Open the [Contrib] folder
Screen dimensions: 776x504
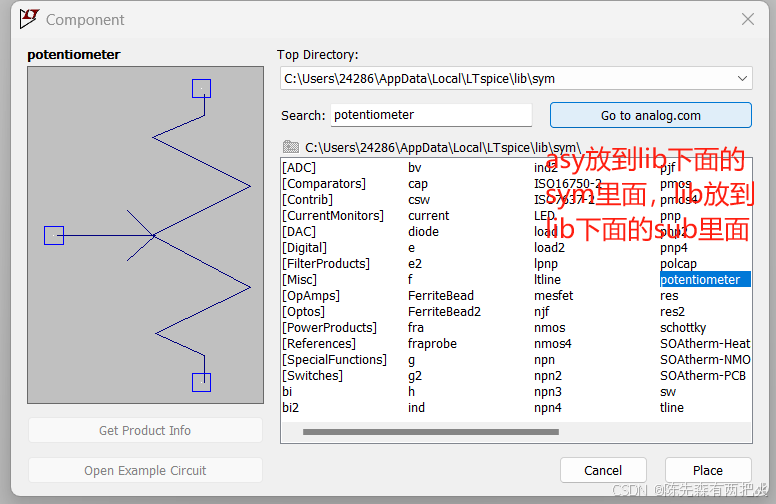pos(307,200)
